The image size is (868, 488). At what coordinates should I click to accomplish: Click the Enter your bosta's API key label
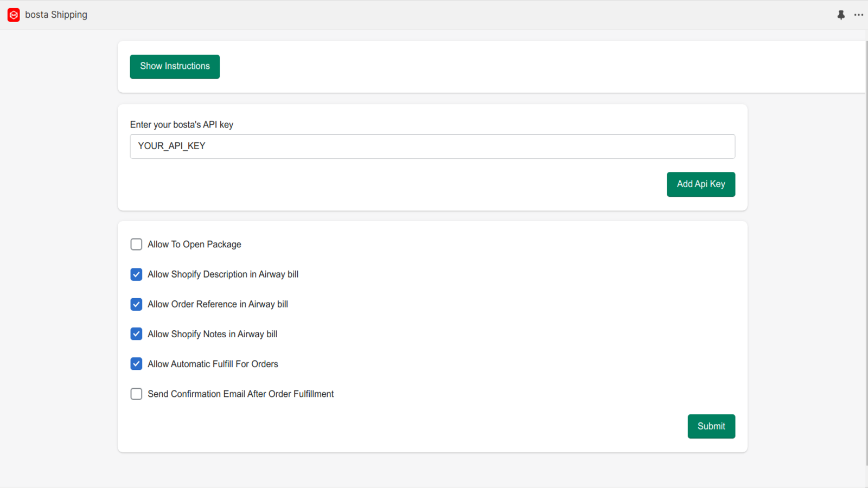(181, 124)
